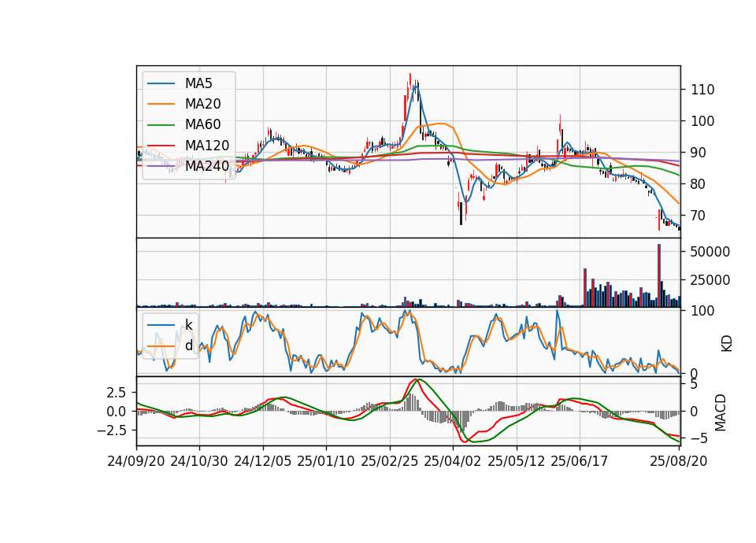Click the 50000 volume axis label
The image size is (756, 543).
[710, 252]
